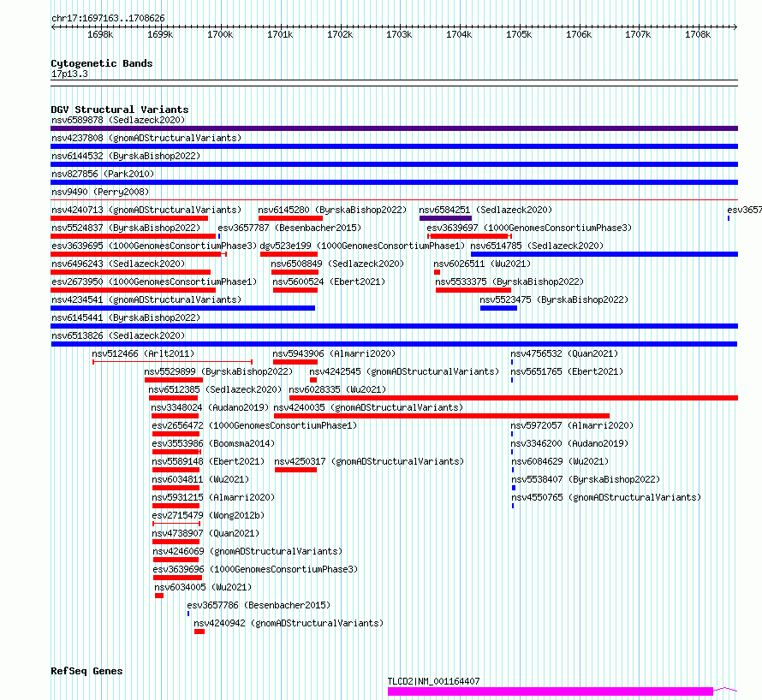Select nsv5524837 (ByrskaBishop2022) label

(126, 228)
